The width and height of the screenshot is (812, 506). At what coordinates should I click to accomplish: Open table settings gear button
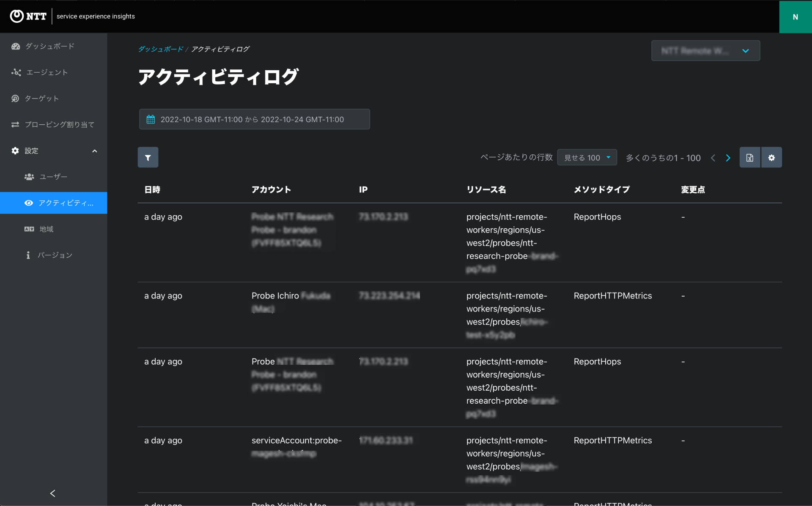[x=772, y=158]
